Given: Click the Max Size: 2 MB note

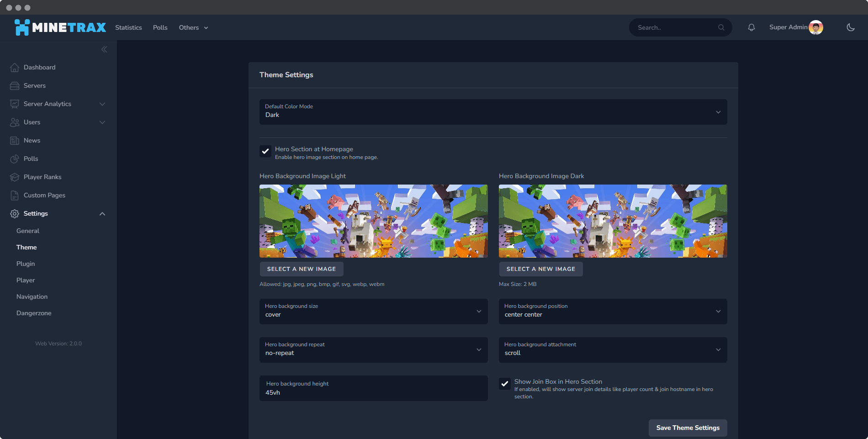Looking at the screenshot, I should [x=518, y=284].
